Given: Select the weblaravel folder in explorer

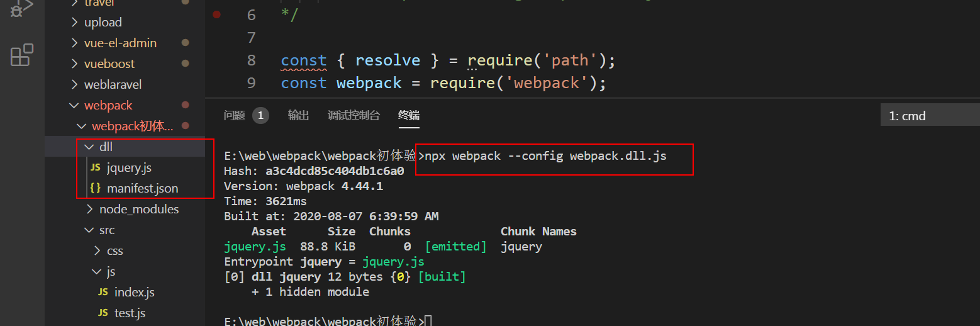Looking at the screenshot, I should tap(113, 84).
